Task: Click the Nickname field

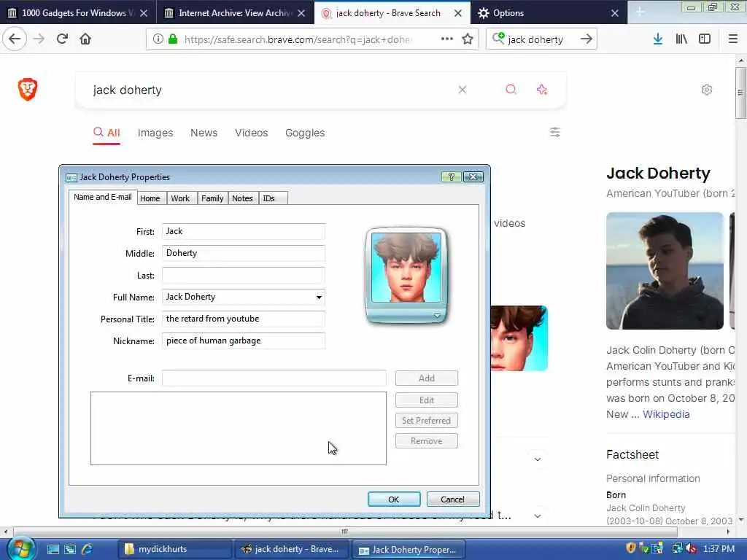Action: point(244,341)
